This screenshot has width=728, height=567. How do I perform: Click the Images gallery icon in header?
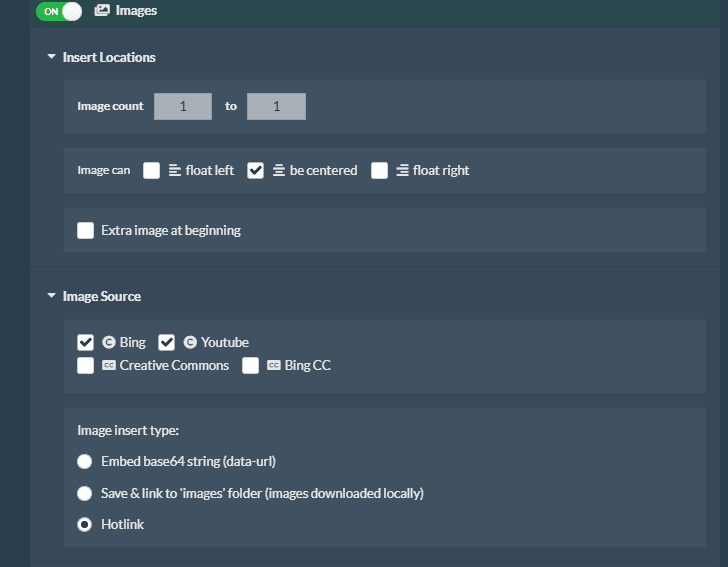(x=102, y=10)
